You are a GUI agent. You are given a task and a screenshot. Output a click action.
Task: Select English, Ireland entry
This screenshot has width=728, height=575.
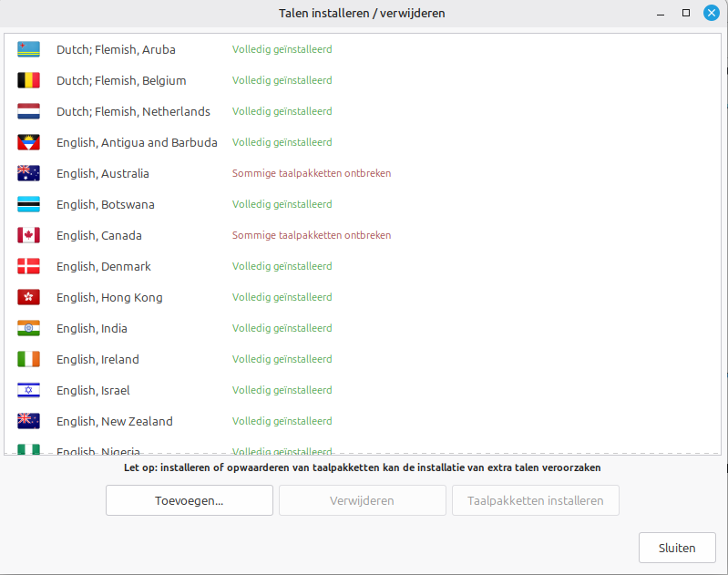[x=362, y=359]
